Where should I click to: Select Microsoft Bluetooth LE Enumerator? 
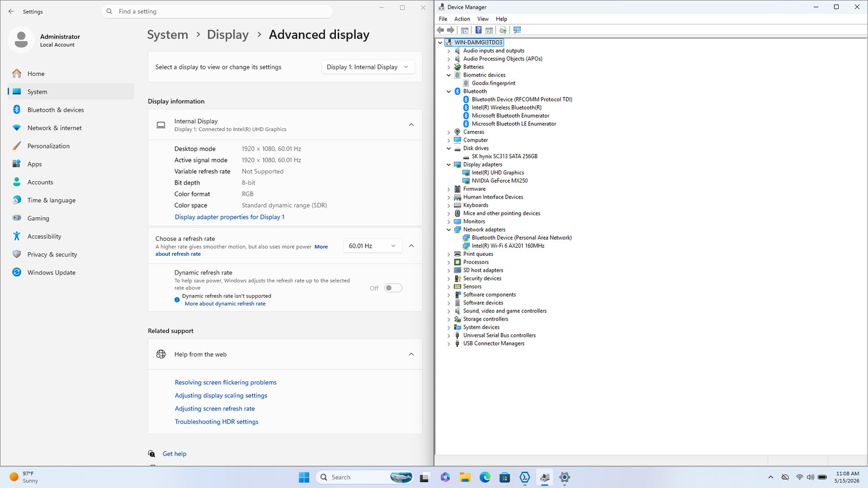point(514,124)
